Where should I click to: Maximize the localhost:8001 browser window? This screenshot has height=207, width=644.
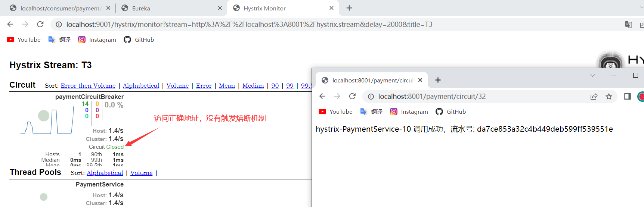click(x=635, y=75)
